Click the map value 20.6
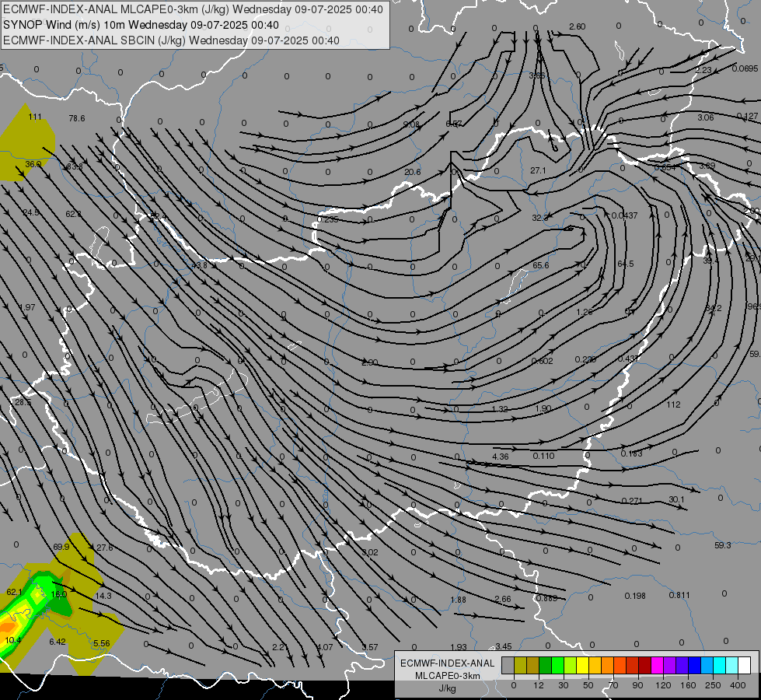Image resolution: width=761 pixels, height=700 pixels. [413, 172]
